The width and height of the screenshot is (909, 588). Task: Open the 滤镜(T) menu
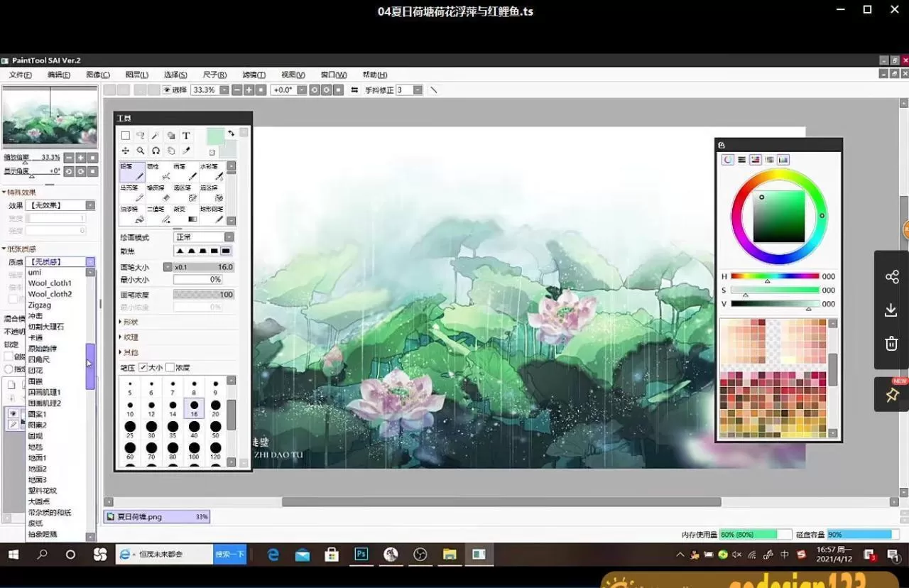(x=254, y=75)
